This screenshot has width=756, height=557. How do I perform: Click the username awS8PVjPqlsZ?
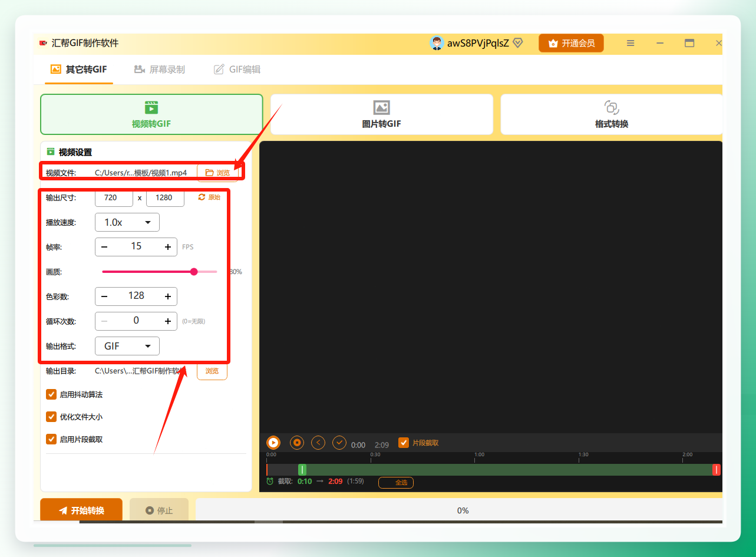click(478, 43)
